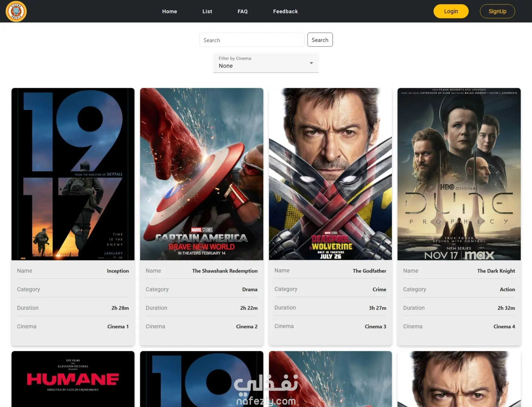Click the Login button

coord(451,11)
